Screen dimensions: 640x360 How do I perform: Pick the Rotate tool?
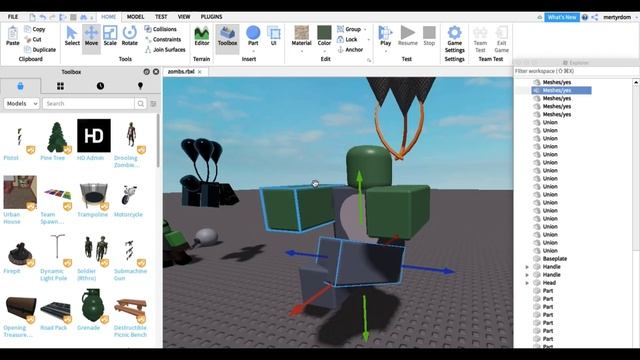129,36
